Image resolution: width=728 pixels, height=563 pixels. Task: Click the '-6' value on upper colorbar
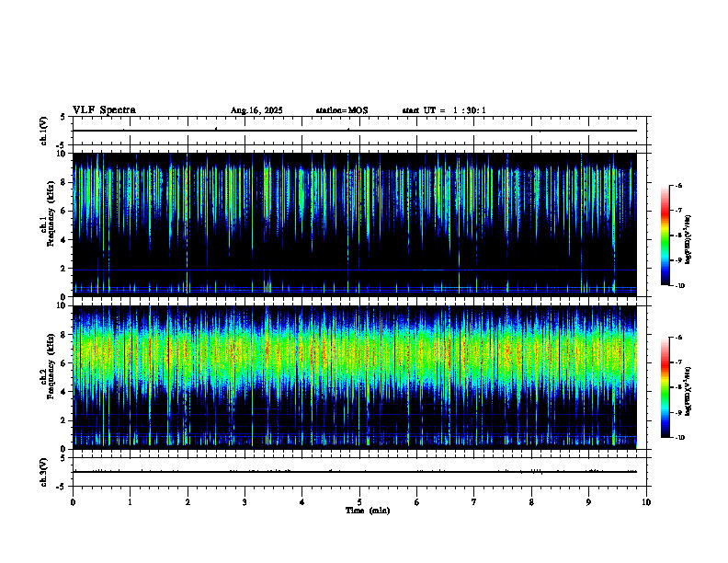(x=678, y=186)
